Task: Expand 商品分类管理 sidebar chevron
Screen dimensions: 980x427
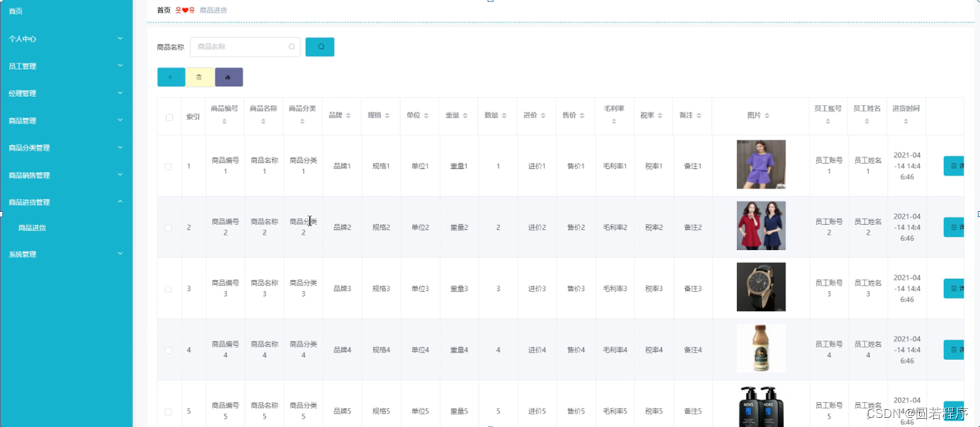Action: coord(120,147)
